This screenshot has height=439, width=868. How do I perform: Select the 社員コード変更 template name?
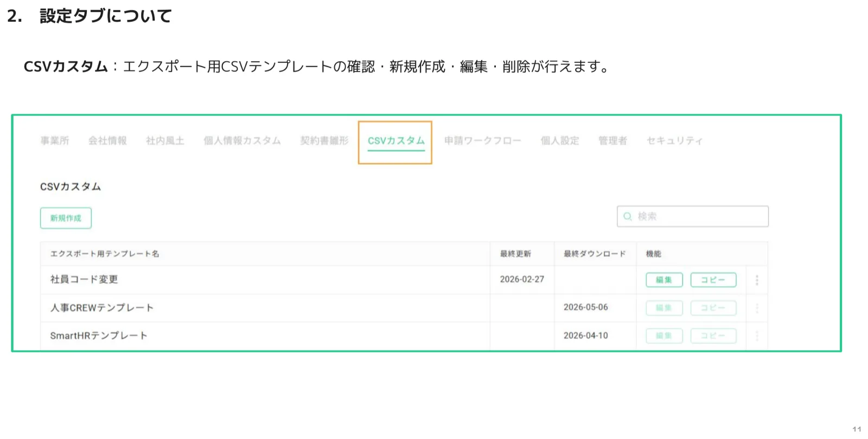click(x=84, y=279)
